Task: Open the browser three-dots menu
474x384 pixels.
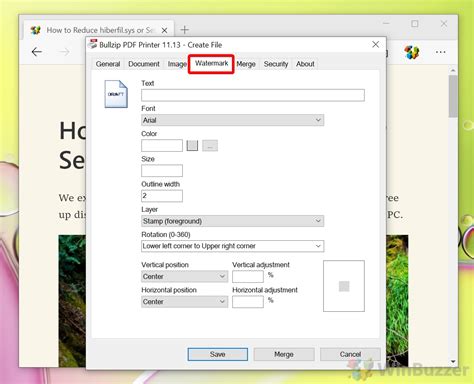Action: coord(441,52)
